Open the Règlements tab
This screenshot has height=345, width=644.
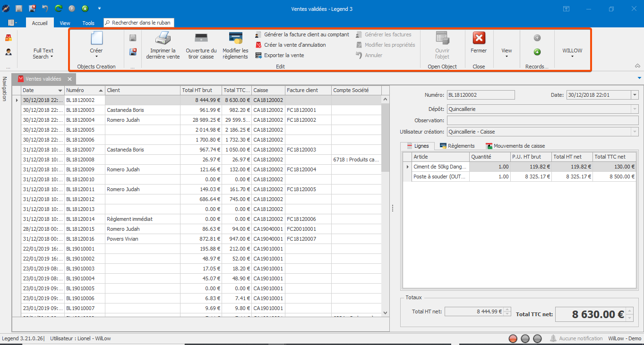point(457,146)
